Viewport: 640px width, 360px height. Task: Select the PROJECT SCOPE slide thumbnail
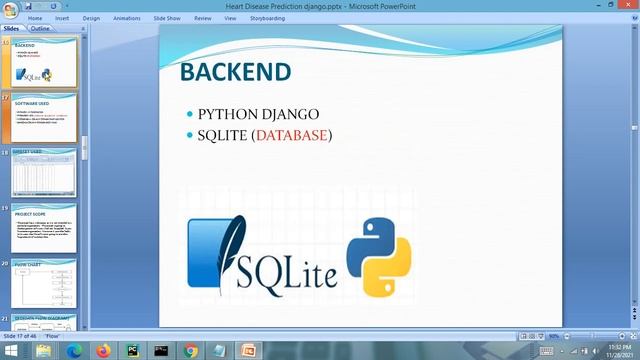(x=44, y=228)
